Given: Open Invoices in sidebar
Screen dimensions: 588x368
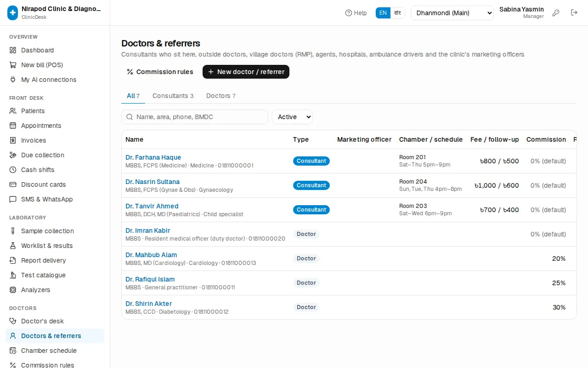Looking at the screenshot, I should tap(55, 140).
